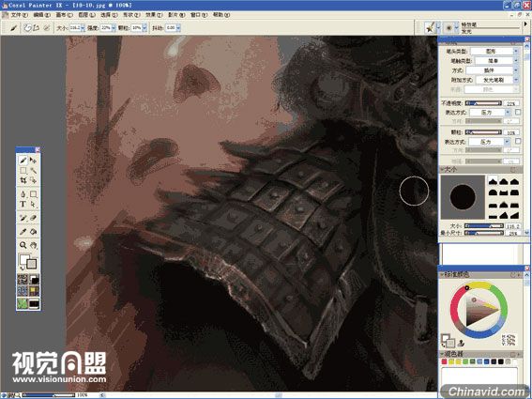Select the Grabber hand tool
Image resolution: width=532 pixels, height=399 pixels.
[33, 245]
